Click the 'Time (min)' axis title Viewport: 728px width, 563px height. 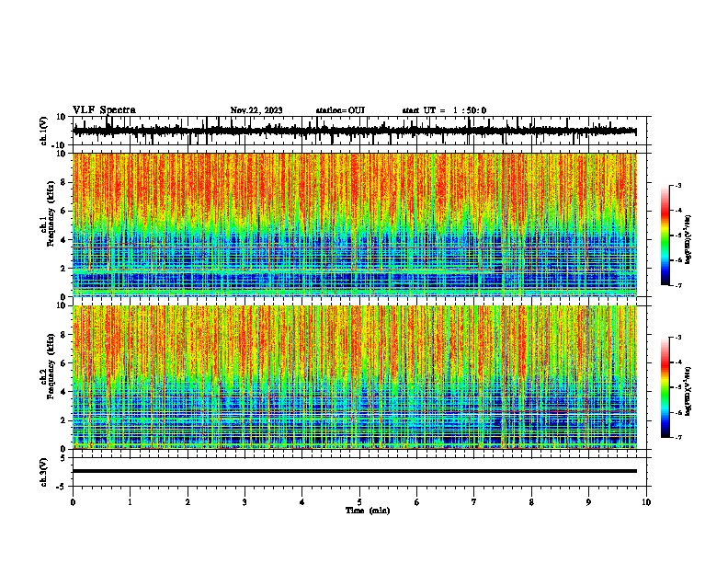(x=368, y=511)
